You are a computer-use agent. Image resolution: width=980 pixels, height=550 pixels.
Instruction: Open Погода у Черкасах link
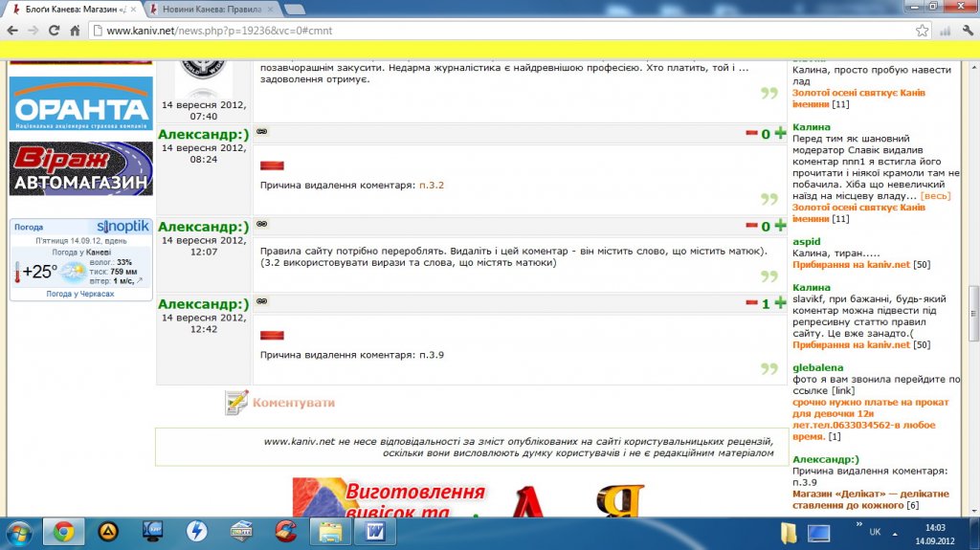(x=80, y=294)
